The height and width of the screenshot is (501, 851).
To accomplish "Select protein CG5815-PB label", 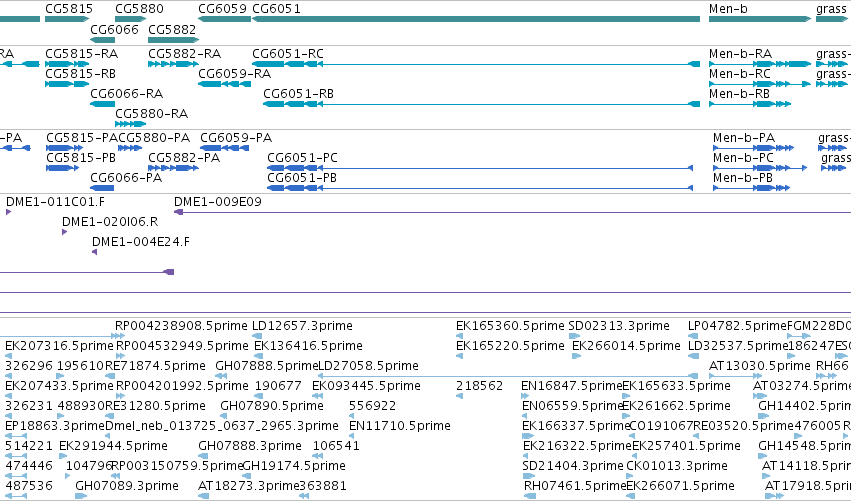I will [81, 158].
